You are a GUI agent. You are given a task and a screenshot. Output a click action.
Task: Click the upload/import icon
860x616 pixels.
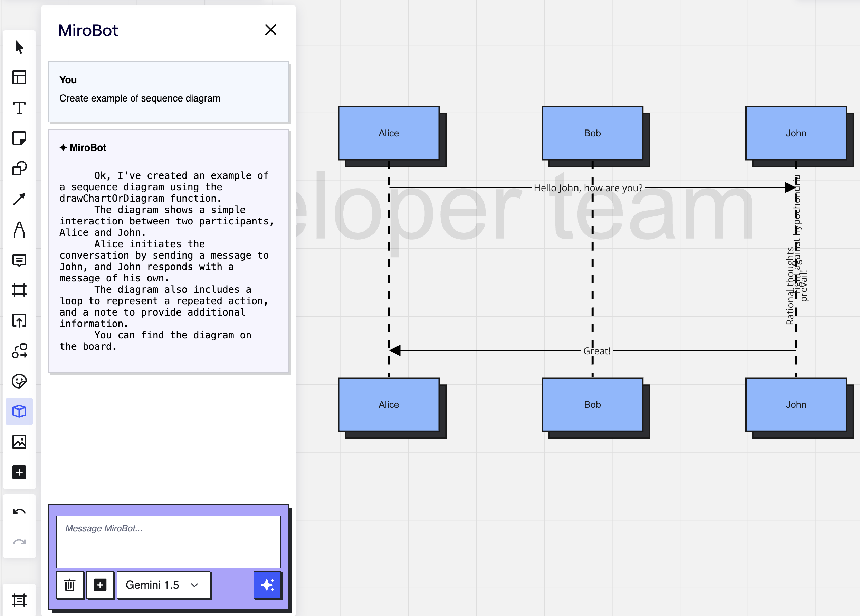[19, 321]
